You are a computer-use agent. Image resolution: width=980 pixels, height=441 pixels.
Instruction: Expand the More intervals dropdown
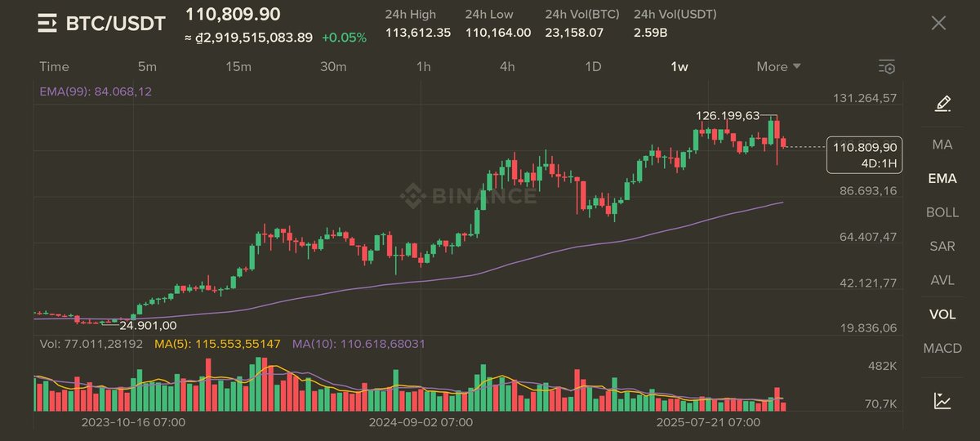tap(778, 67)
